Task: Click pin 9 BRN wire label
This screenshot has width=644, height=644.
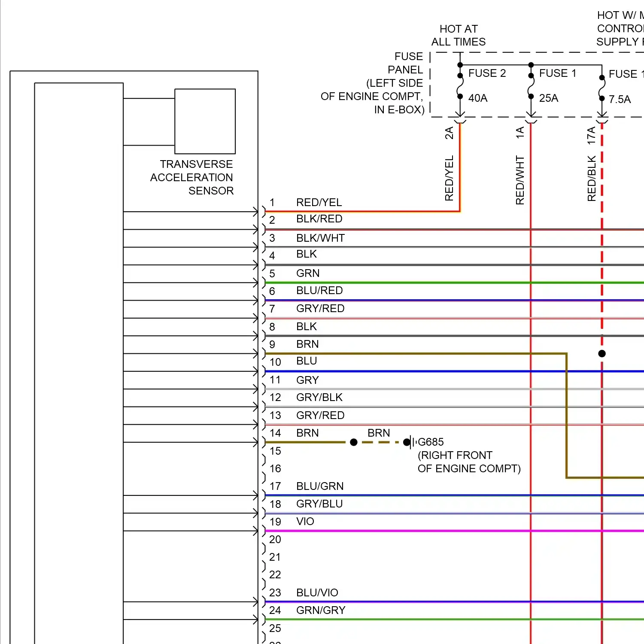Action: click(x=307, y=344)
